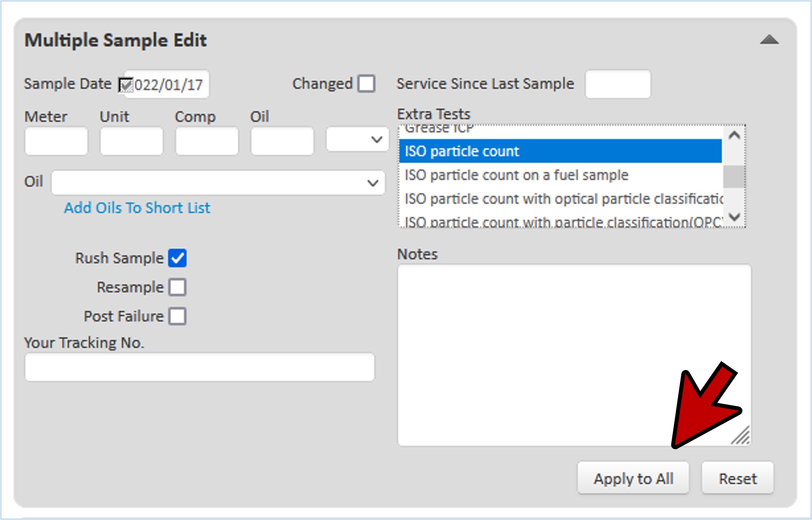Open the small dropdown beside Oil field
The height and width of the screenshot is (520, 812).
pos(357,139)
